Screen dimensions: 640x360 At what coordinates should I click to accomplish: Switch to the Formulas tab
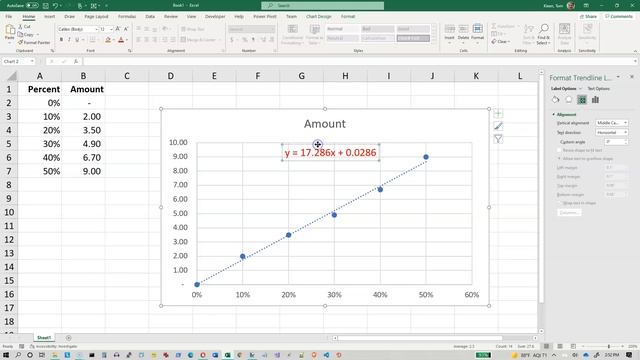(127, 16)
